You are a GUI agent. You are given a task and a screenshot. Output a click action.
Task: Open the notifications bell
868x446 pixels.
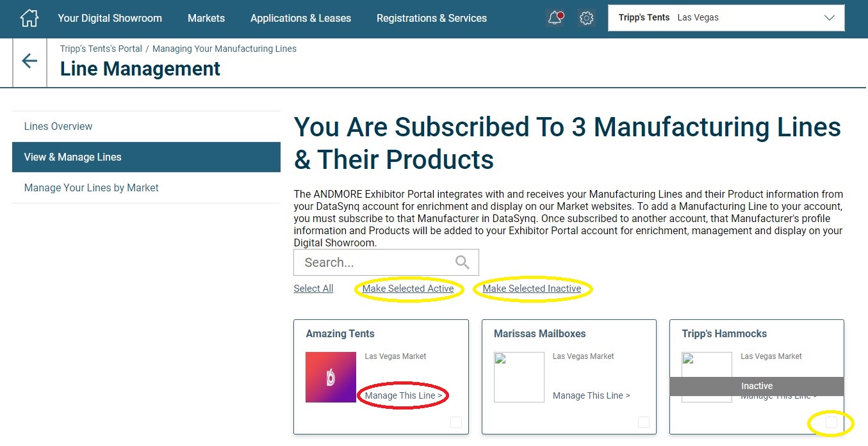point(555,18)
